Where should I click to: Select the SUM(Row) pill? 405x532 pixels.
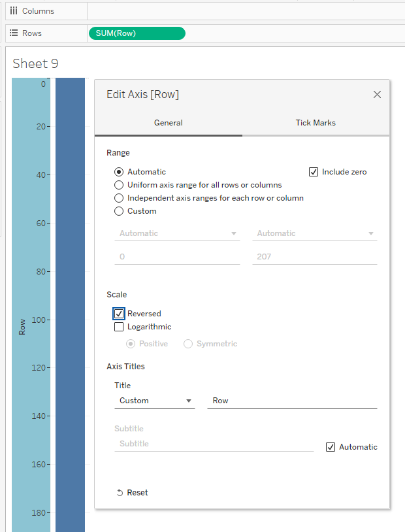point(137,33)
